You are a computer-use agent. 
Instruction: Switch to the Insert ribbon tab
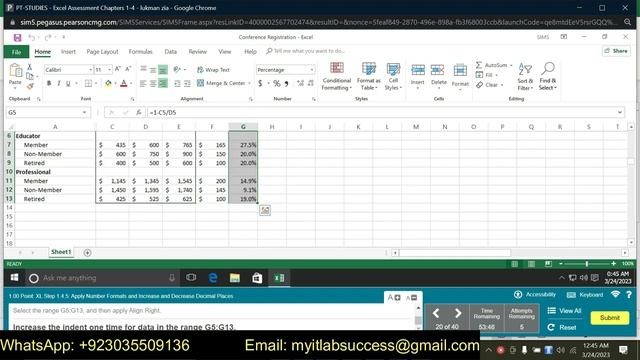coord(68,52)
